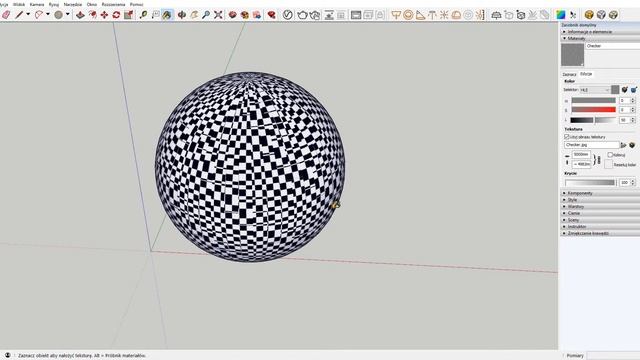The width and height of the screenshot is (640, 360).
Task: Click the H hue slider bar
Action: click(x=593, y=100)
